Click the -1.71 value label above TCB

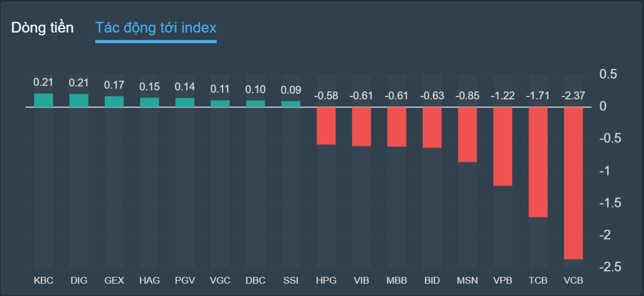coord(538,96)
